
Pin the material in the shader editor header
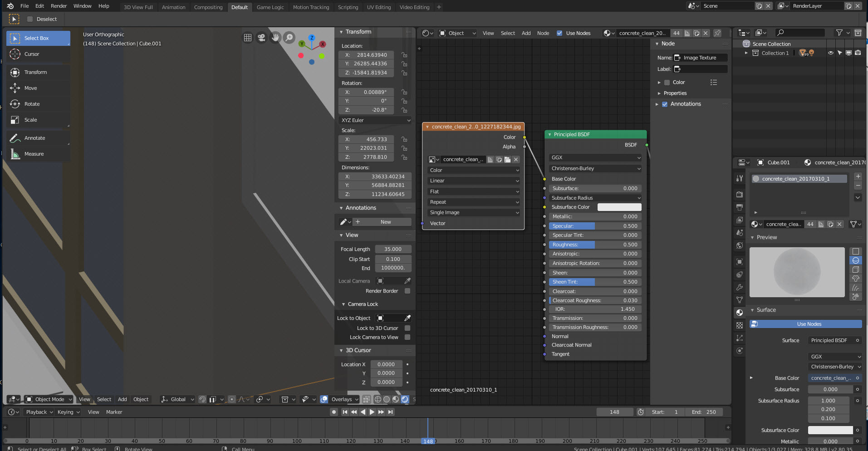(x=717, y=33)
